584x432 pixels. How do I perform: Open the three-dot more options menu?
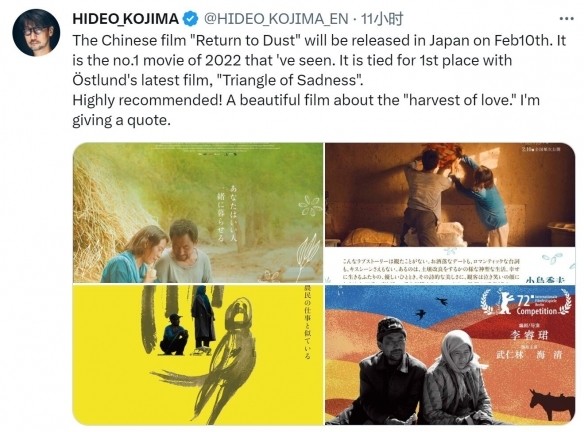click(x=566, y=18)
